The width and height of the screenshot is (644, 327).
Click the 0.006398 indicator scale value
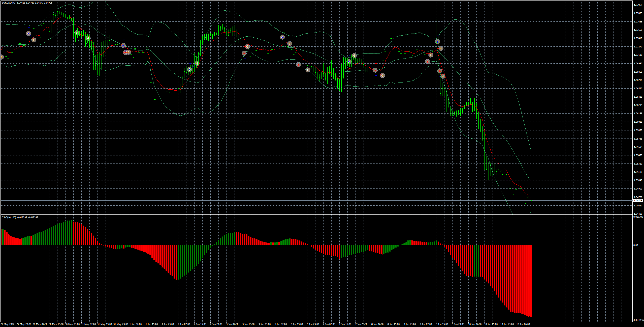[638, 217]
